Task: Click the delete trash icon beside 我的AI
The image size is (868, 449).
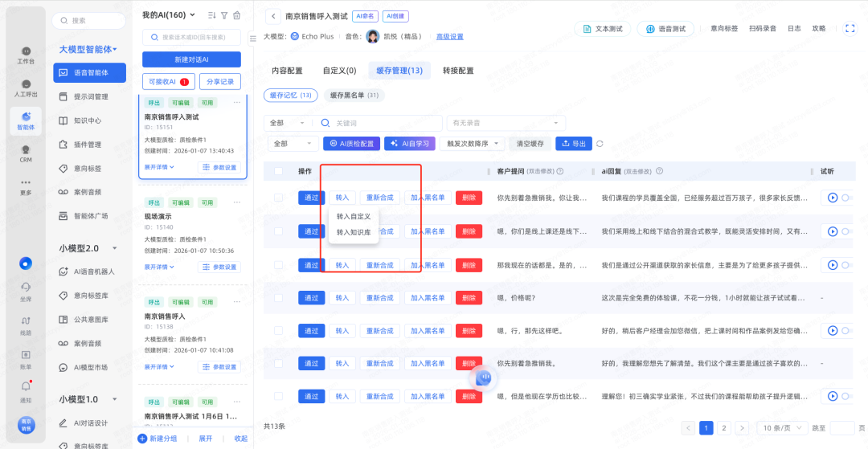Action: 236,15
